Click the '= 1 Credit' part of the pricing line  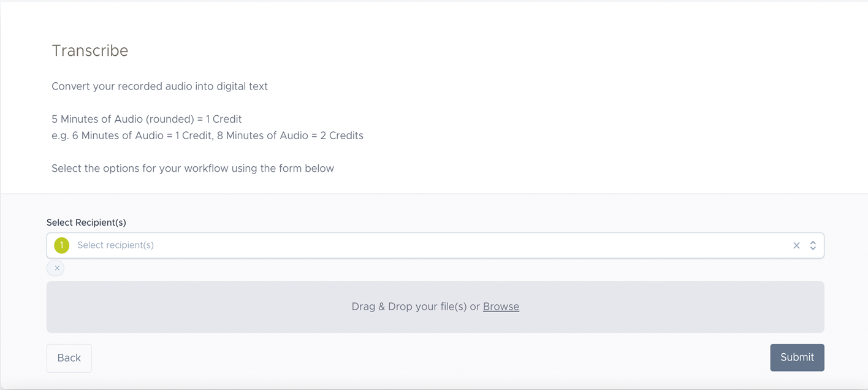219,119
